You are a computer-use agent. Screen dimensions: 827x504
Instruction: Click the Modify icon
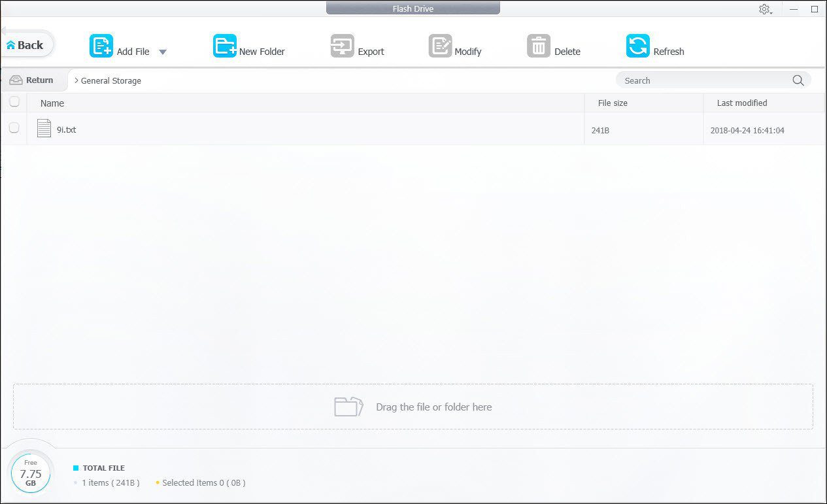(441, 46)
